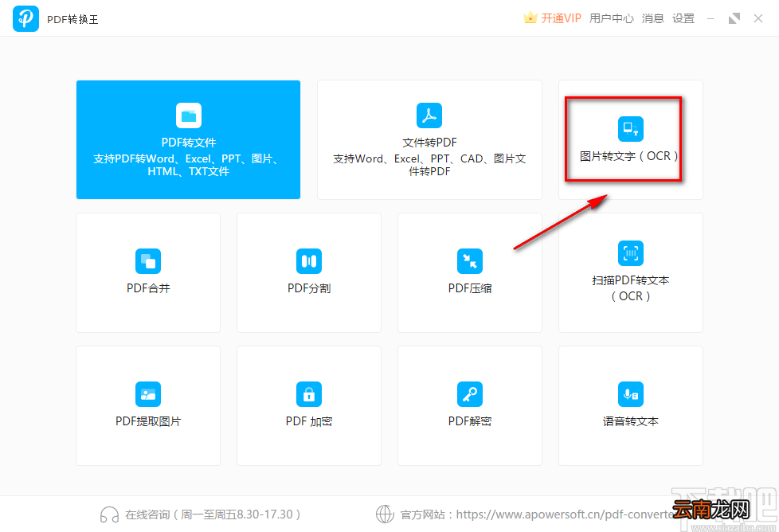Screen dimensions: 779x532
Task: Click the 文件转PDF Acrobat icon
Action: click(429, 115)
